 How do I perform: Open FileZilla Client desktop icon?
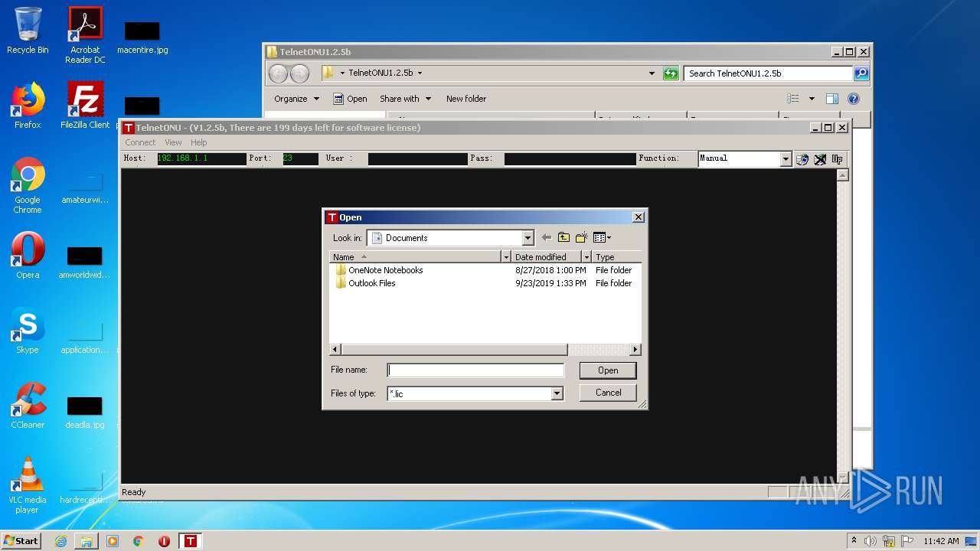(85, 106)
